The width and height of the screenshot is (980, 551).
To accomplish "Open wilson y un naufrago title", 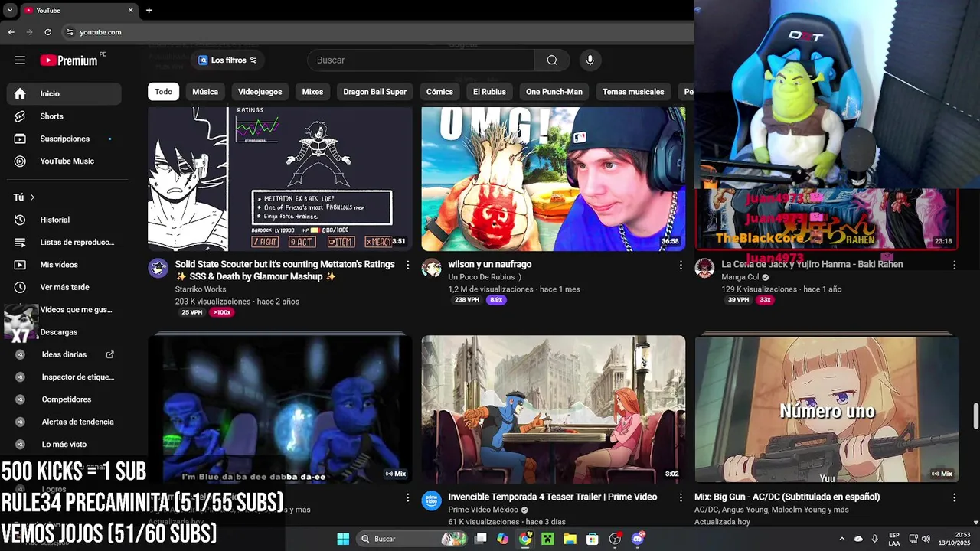I will tap(489, 264).
